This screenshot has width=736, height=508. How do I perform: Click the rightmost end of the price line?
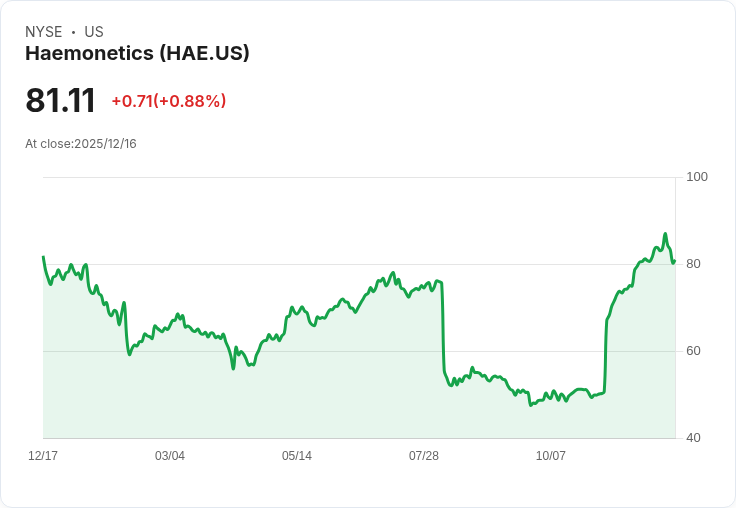[x=674, y=261]
